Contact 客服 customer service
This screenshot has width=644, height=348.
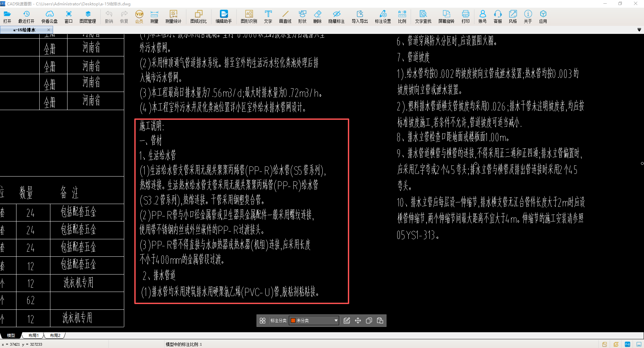pos(498,16)
